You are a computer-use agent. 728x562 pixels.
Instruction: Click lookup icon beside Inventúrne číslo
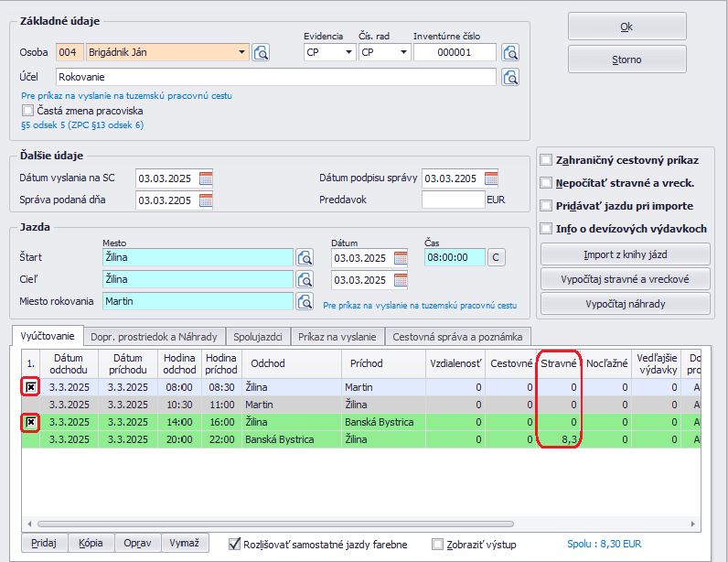click(x=510, y=52)
